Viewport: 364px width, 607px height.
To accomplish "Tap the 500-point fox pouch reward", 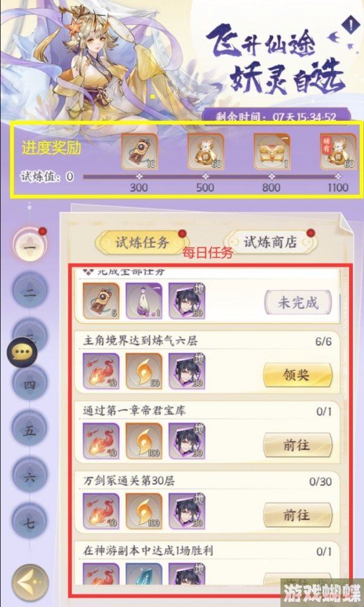I will [x=206, y=152].
